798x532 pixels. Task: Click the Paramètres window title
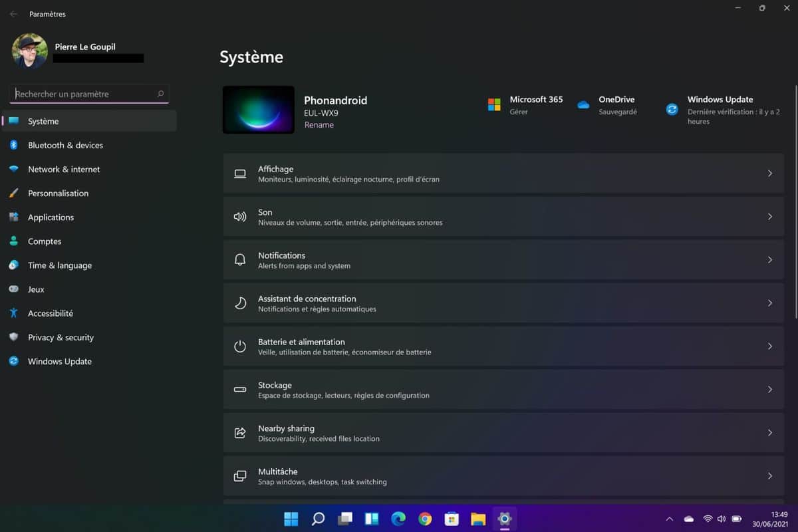point(47,14)
